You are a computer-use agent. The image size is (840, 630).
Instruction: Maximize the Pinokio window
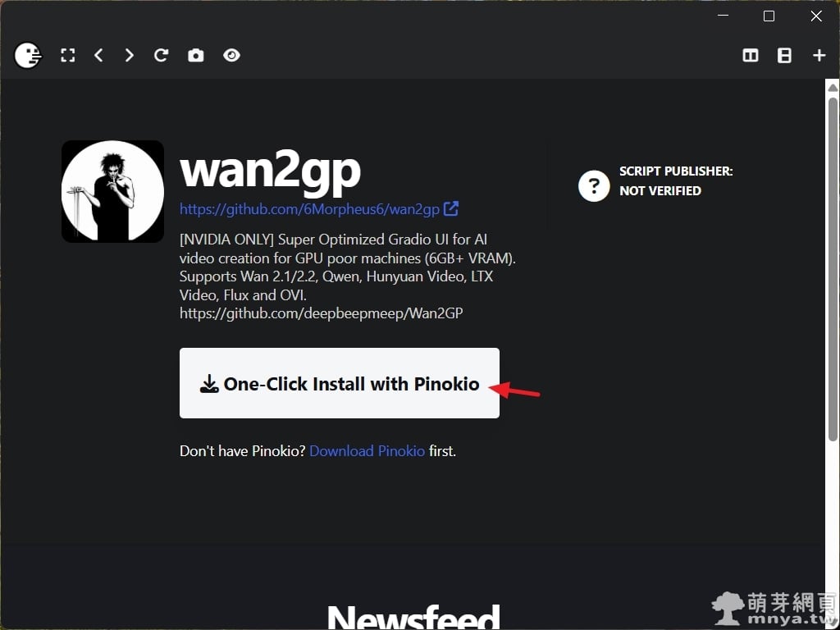769,16
